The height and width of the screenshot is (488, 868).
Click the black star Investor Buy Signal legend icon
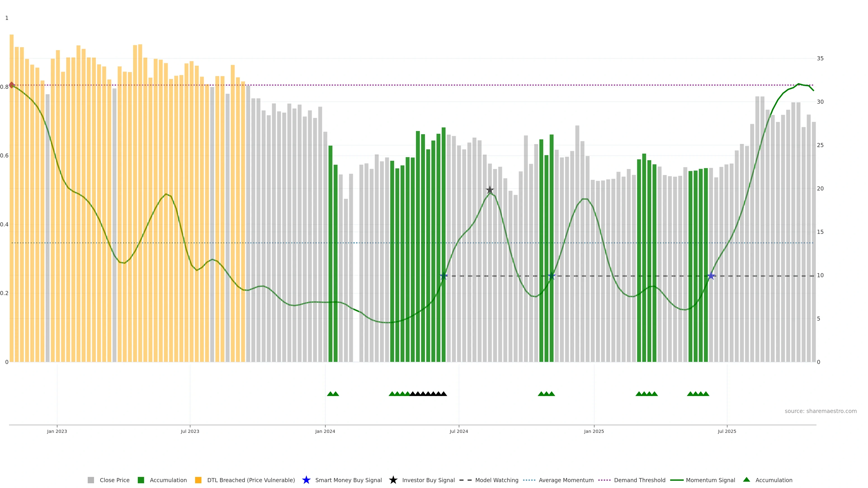(393, 480)
